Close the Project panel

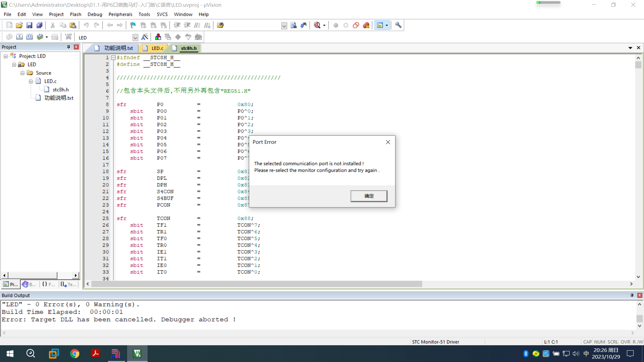[76, 47]
